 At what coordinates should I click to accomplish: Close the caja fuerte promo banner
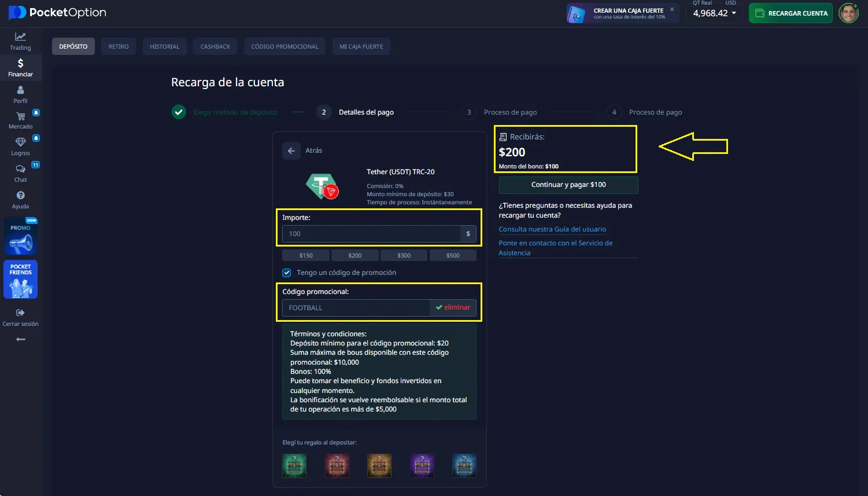pos(672,9)
